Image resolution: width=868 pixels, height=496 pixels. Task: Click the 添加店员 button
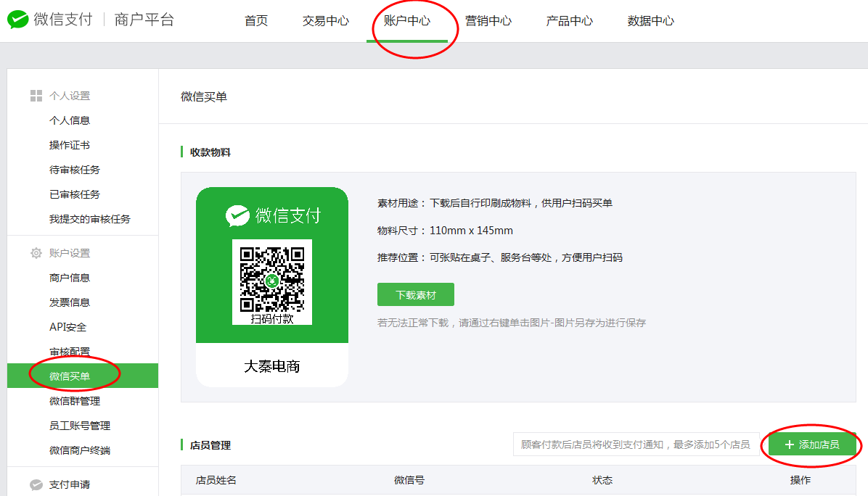(x=811, y=445)
